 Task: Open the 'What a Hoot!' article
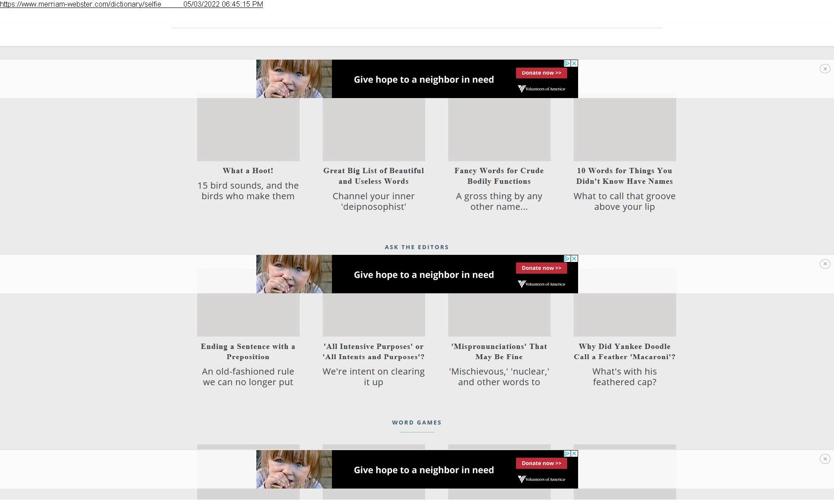click(248, 171)
